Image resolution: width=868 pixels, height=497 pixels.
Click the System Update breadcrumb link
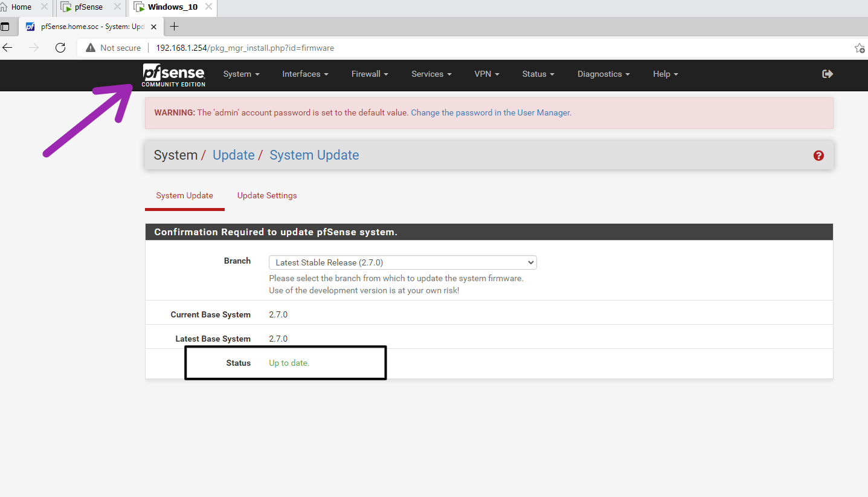[314, 155]
